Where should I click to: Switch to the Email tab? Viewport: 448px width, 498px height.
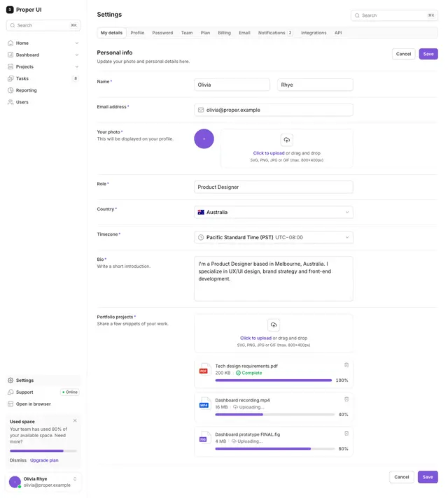click(x=244, y=33)
